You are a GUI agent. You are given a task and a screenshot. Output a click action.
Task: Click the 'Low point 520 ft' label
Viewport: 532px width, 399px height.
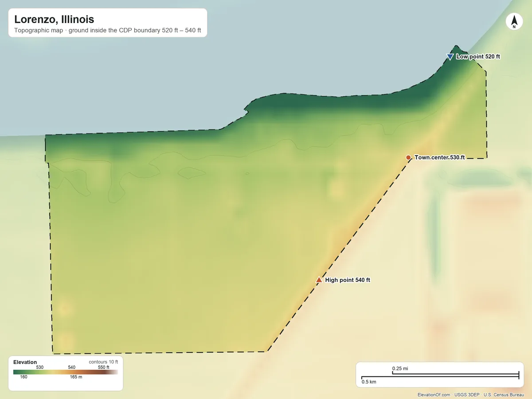click(x=478, y=57)
